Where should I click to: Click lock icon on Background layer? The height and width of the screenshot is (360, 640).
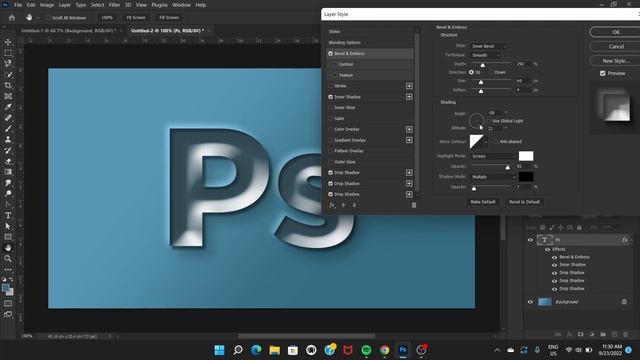coord(624,302)
